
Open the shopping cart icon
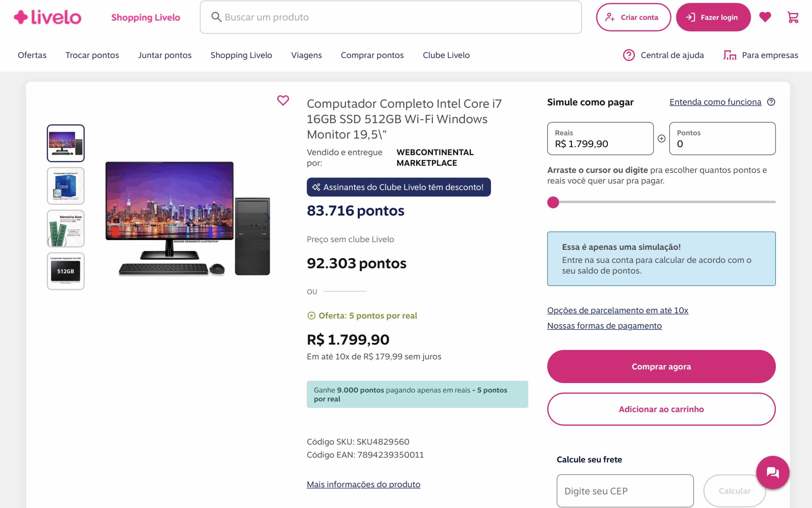point(793,17)
